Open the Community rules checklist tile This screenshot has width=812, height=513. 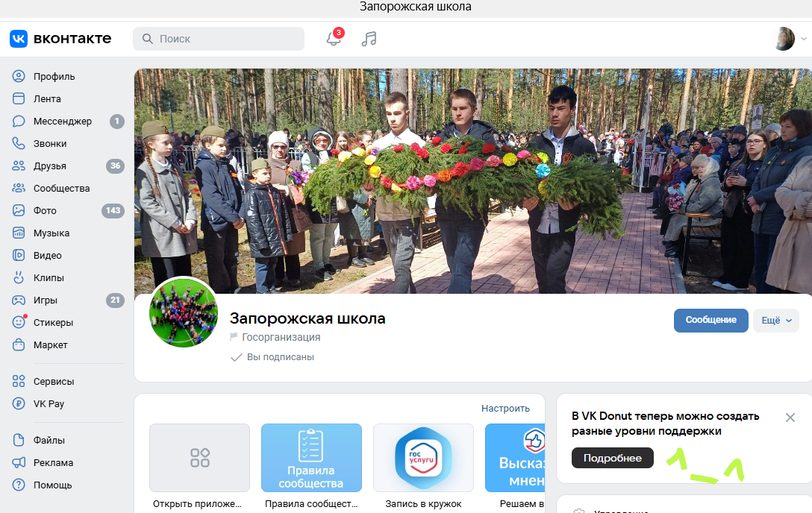(x=311, y=458)
